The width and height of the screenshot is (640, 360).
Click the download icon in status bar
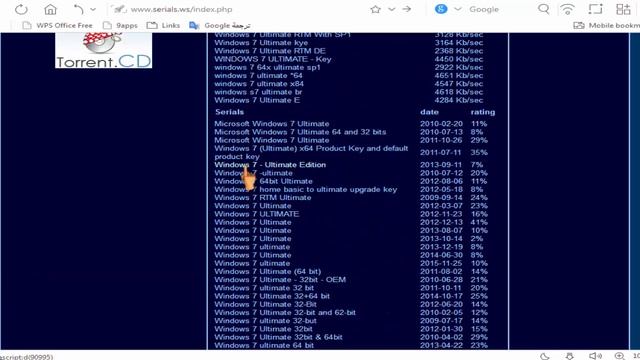[570, 356]
